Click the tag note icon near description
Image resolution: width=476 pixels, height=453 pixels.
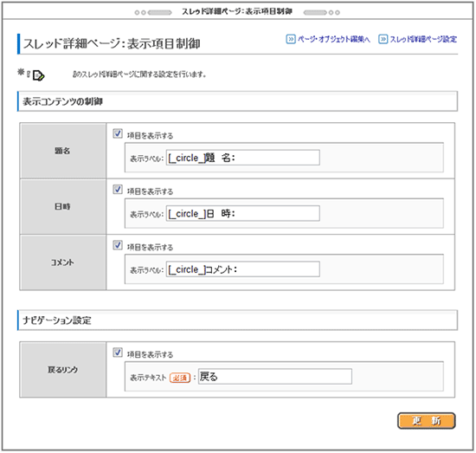pyautogui.click(x=38, y=75)
